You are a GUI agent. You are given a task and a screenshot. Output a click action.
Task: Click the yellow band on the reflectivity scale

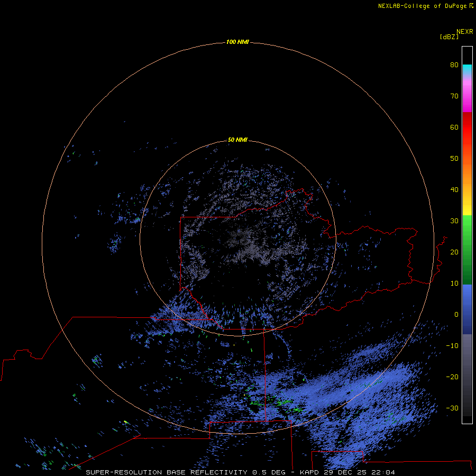(x=467, y=209)
